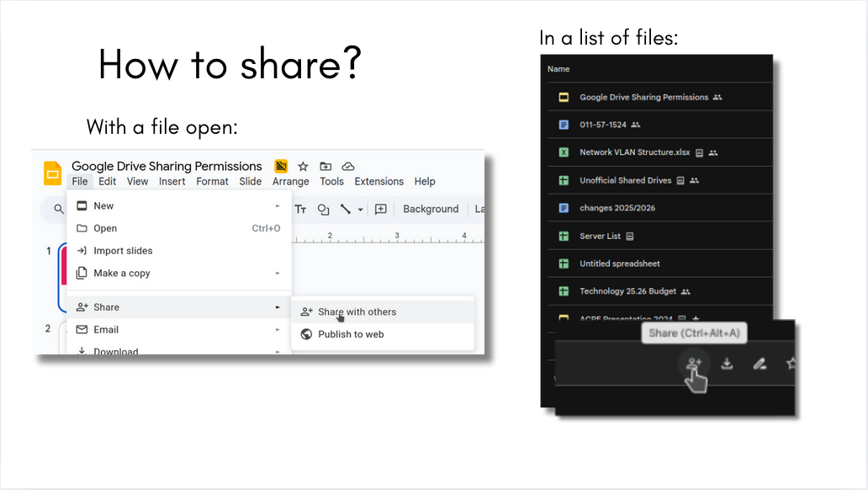
Task: Select the text box tool
Action: [300, 209]
